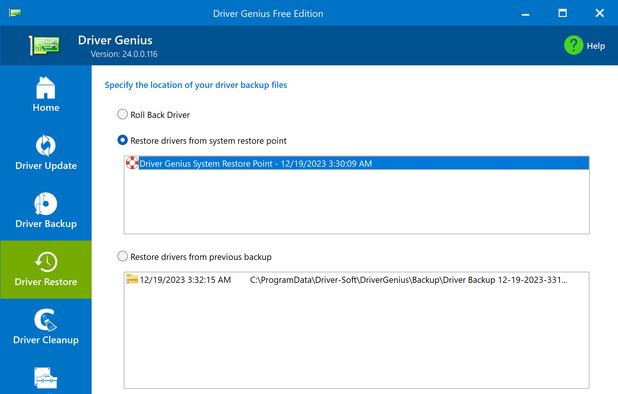Close the Driver Genius window
The width and height of the screenshot is (618, 394).
[599, 13]
